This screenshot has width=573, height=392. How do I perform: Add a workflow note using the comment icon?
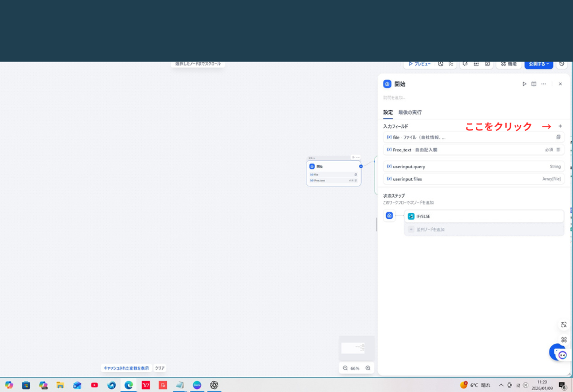pos(466,64)
